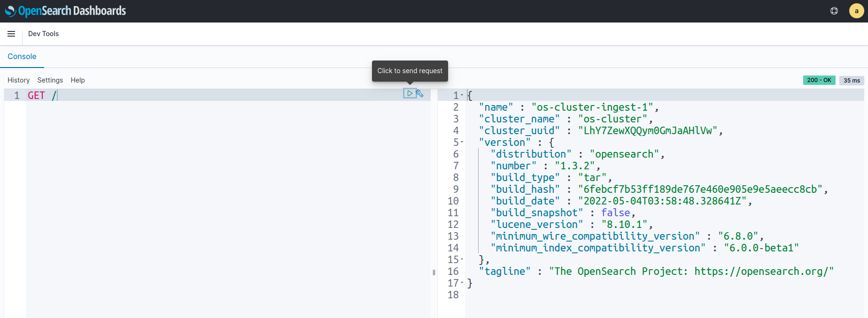Click the 200 - OK status badge

(x=819, y=80)
